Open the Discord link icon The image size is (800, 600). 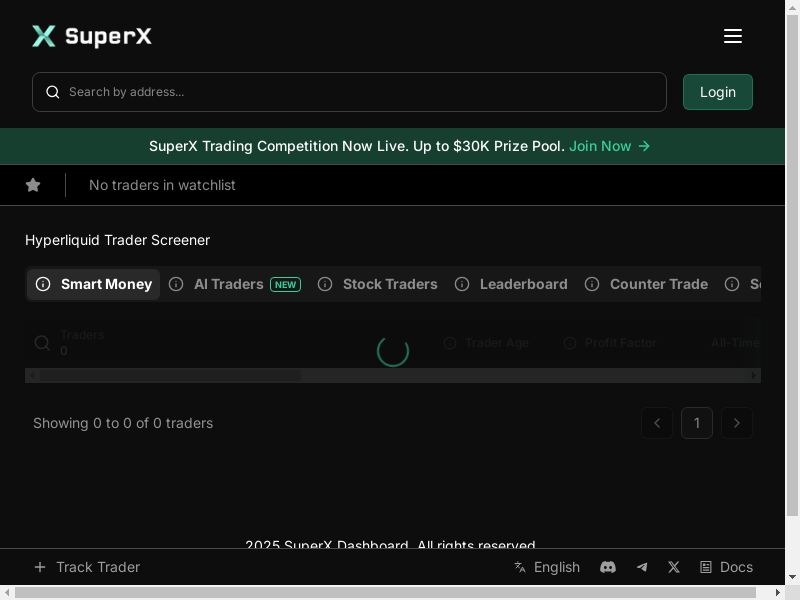[x=608, y=567]
